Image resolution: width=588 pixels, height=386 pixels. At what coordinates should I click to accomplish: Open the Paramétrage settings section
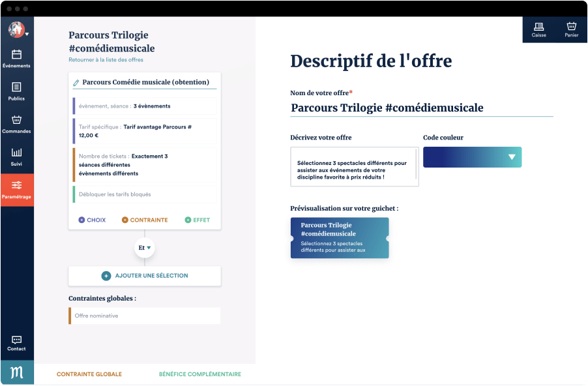17,190
